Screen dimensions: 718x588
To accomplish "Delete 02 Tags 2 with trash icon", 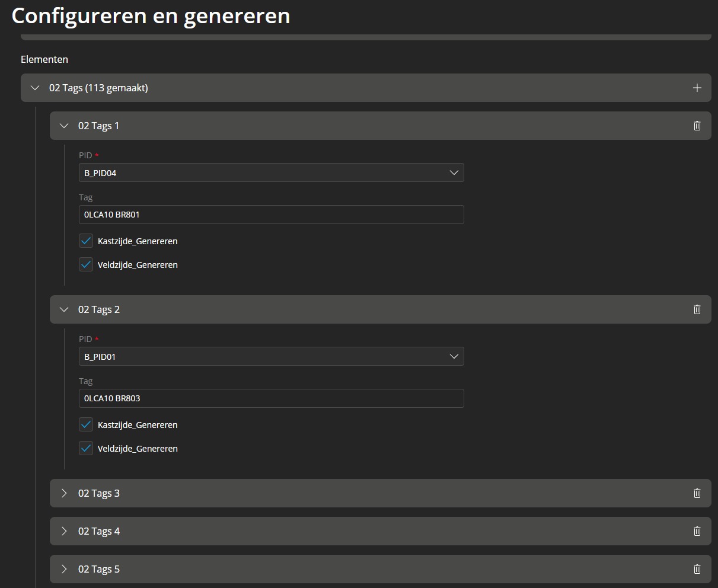I will coord(697,309).
